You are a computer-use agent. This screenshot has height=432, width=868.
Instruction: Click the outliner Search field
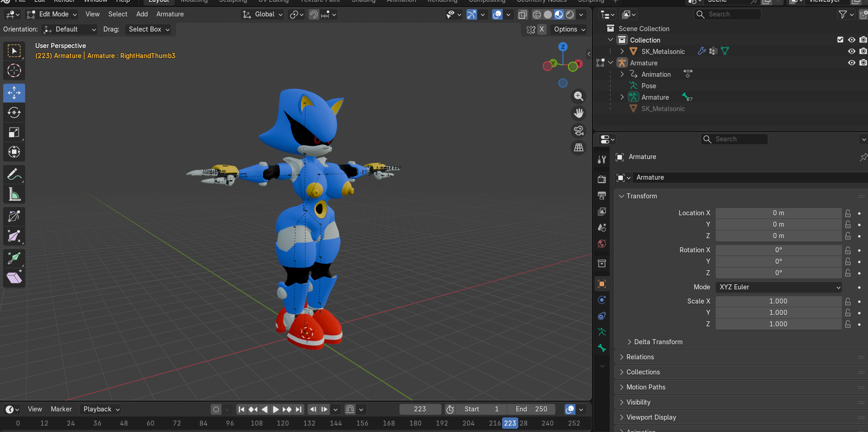(x=728, y=14)
